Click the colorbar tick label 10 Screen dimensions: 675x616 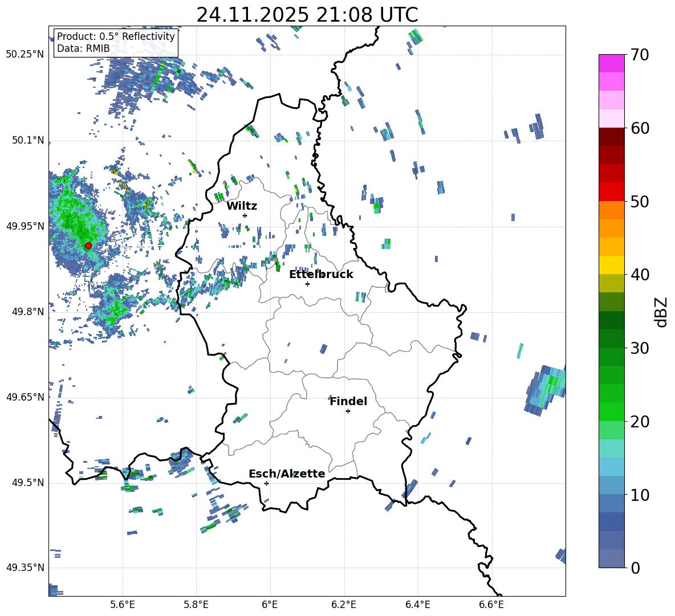click(640, 495)
